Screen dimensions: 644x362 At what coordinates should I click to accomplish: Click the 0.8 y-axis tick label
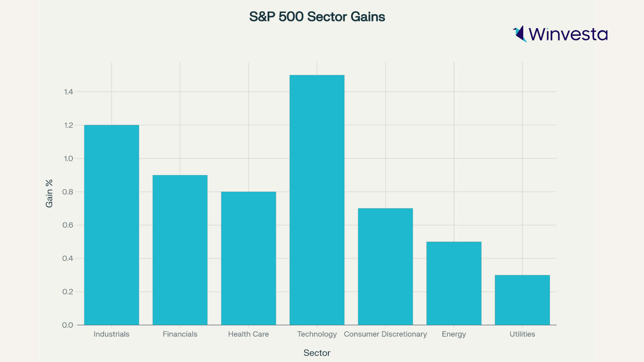[68, 192]
